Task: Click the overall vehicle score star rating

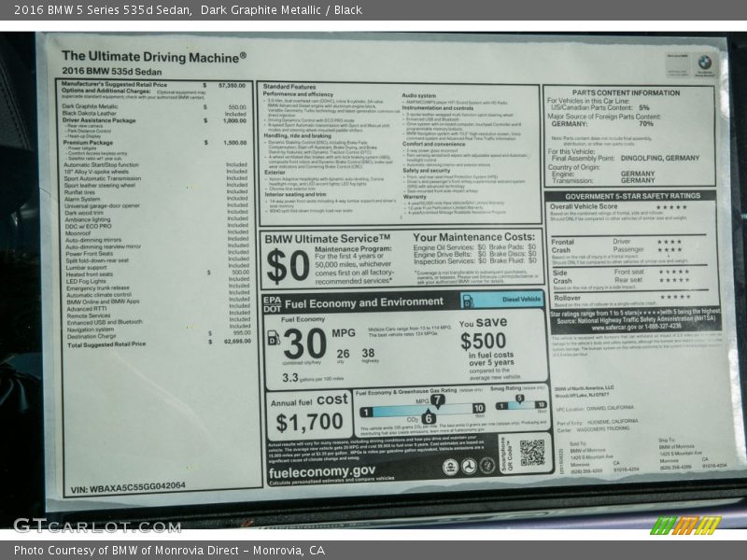Action: [670, 206]
